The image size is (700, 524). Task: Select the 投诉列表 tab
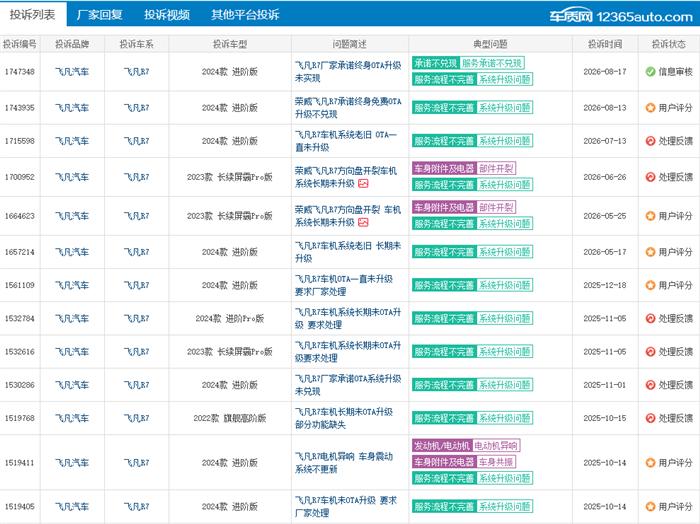point(33,15)
